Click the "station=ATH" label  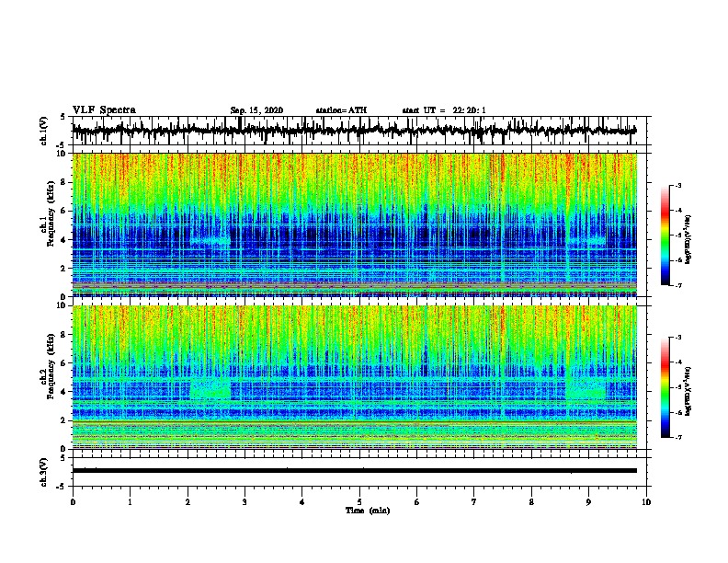click(x=341, y=110)
